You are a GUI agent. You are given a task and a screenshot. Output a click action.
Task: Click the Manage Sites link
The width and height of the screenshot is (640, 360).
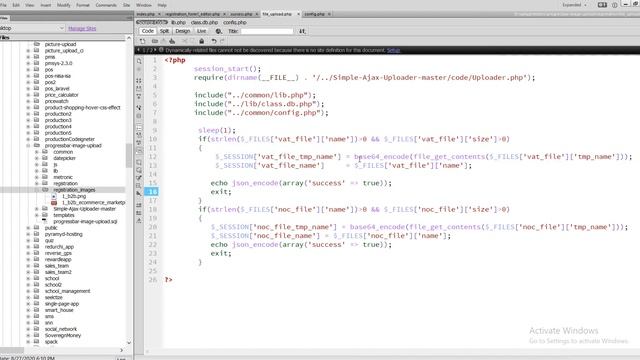pos(82,29)
